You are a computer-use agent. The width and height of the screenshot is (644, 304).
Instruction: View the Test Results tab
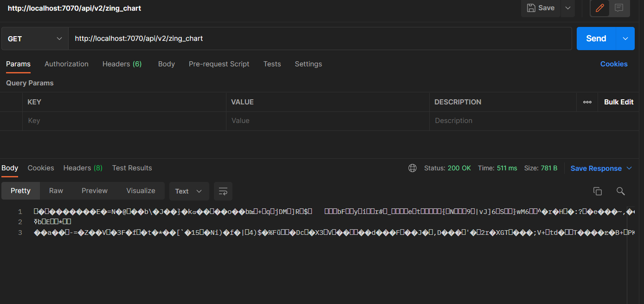coord(132,168)
